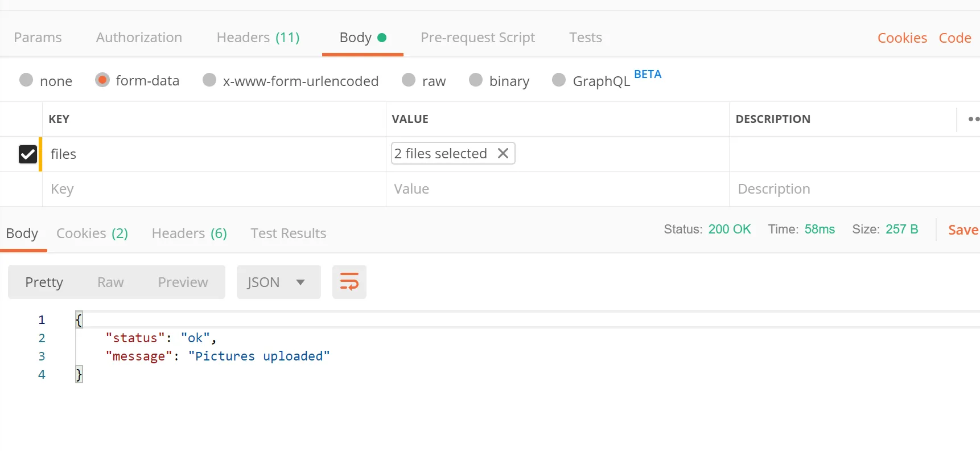Choose the raw body option
The height and width of the screenshot is (451, 980).
click(409, 80)
